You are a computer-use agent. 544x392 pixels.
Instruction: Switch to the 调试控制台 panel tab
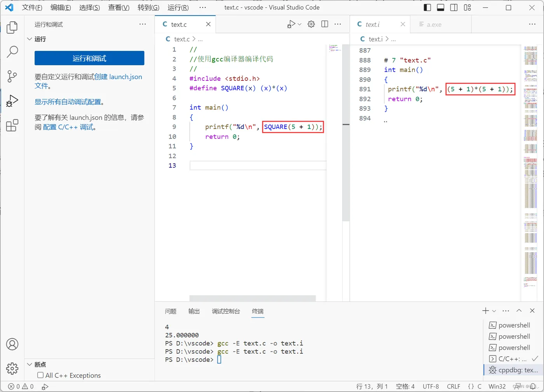point(226,311)
